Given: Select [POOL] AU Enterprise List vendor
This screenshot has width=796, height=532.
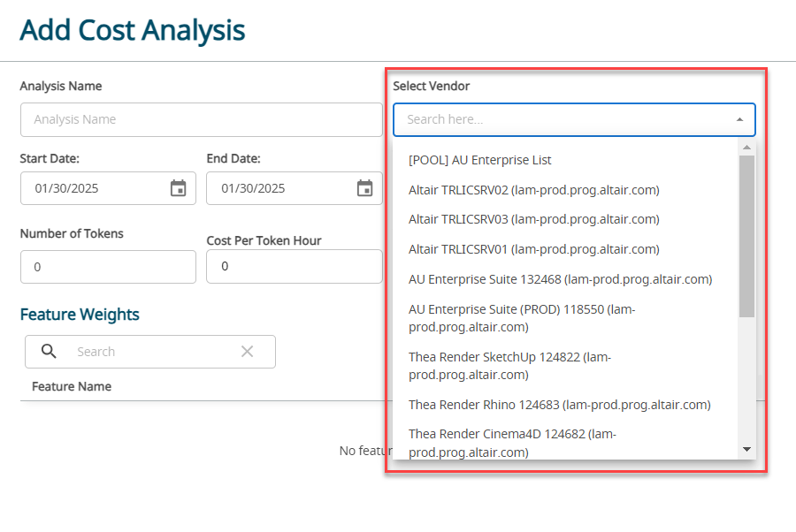Looking at the screenshot, I should pos(565,160).
